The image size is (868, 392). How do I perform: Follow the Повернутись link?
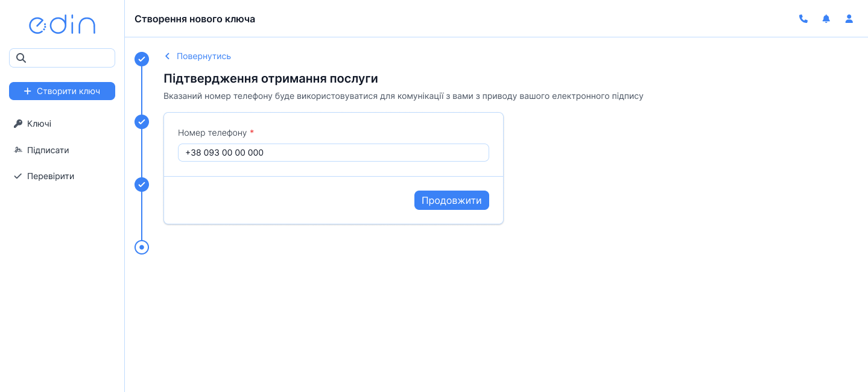tap(203, 56)
